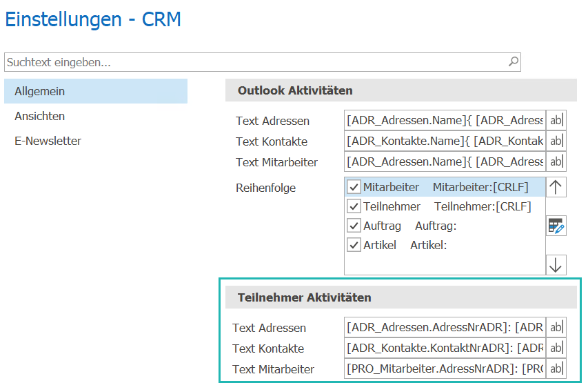
Task: Click the Outlook Aktivitäten section header
Action: click(401, 90)
